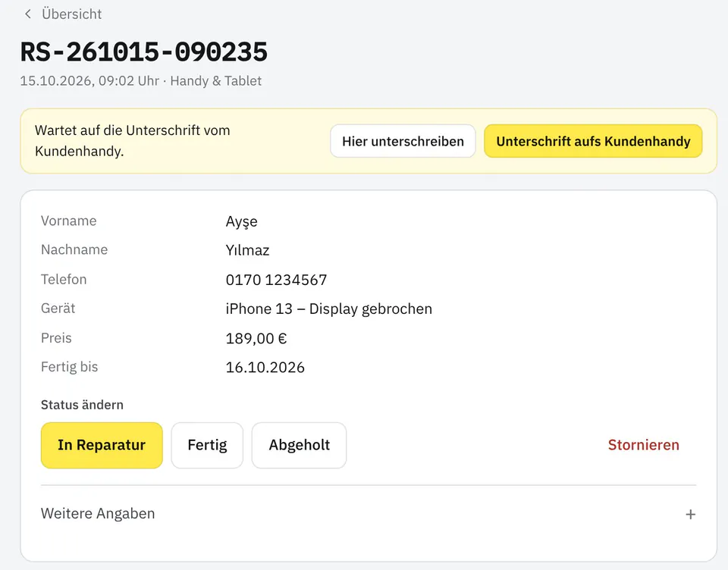The height and width of the screenshot is (570, 728).
Task: Click the Telefon label
Action: pos(64,279)
